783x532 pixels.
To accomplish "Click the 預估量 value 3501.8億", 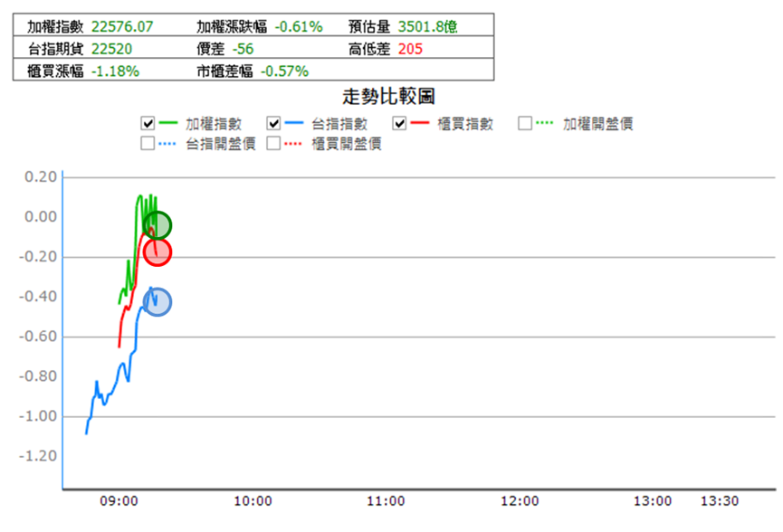I will [427, 26].
